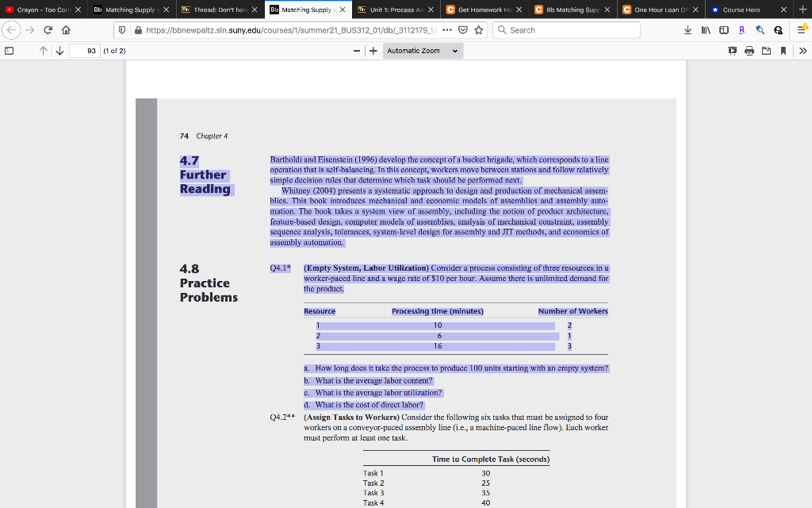Toggle the PDF viewer sidebar
This screenshot has width=812, height=508.
pyautogui.click(x=9, y=51)
